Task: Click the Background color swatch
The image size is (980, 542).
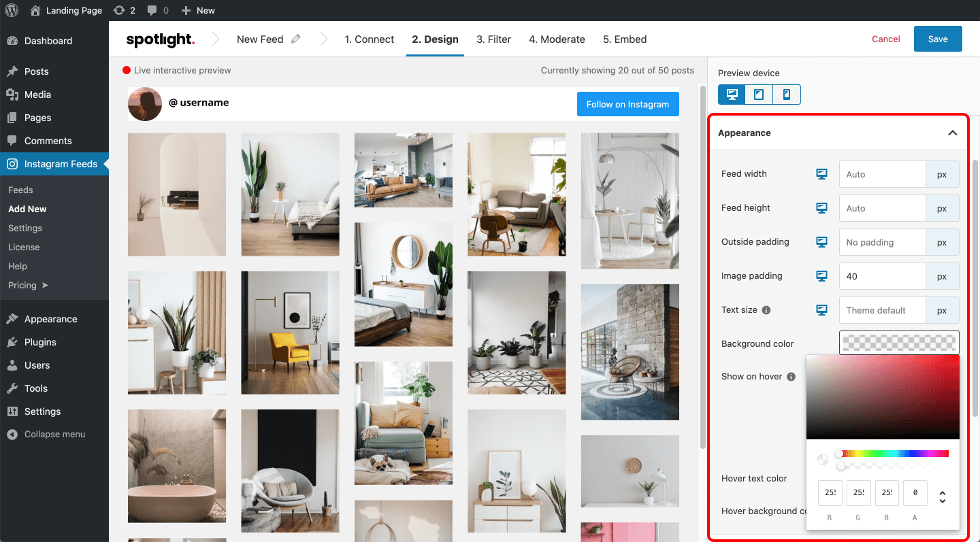Action: click(899, 343)
